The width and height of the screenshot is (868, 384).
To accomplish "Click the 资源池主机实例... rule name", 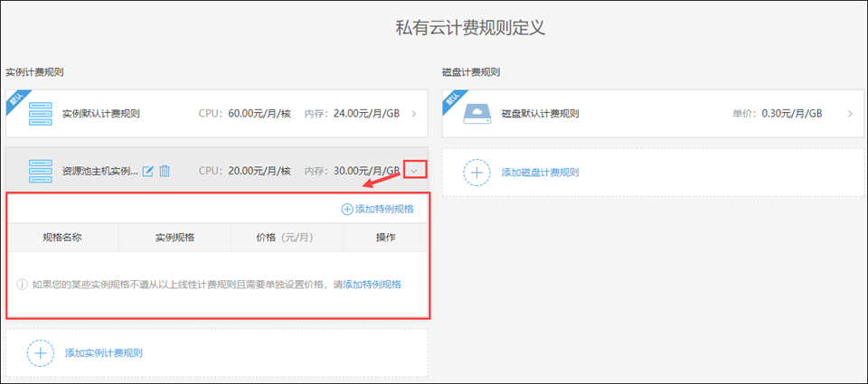I will pyautogui.click(x=99, y=171).
